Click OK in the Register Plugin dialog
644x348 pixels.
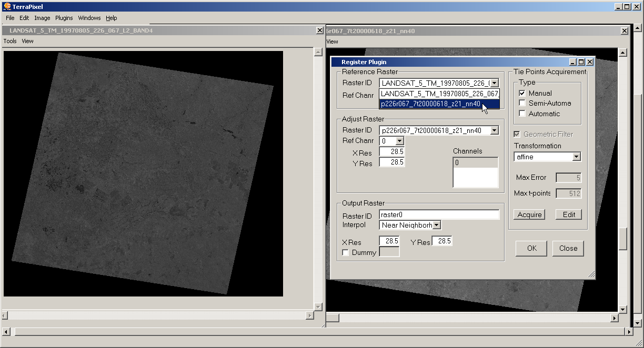[x=531, y=248]
